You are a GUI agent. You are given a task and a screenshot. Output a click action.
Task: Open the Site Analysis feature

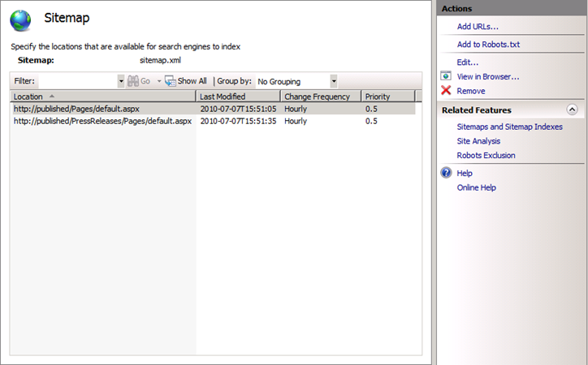[x=478, y=141]
